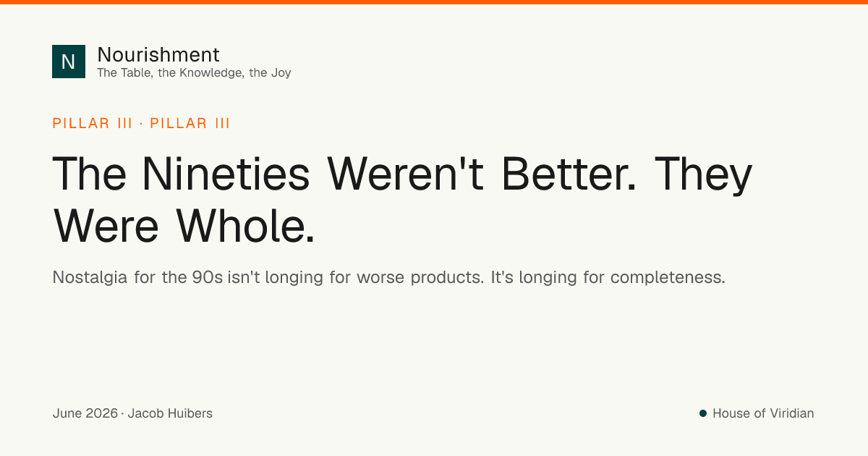The width and height of the screenshot is (868, 456).
Task: Click the June 2026 date text
Action: coord(85,413)
